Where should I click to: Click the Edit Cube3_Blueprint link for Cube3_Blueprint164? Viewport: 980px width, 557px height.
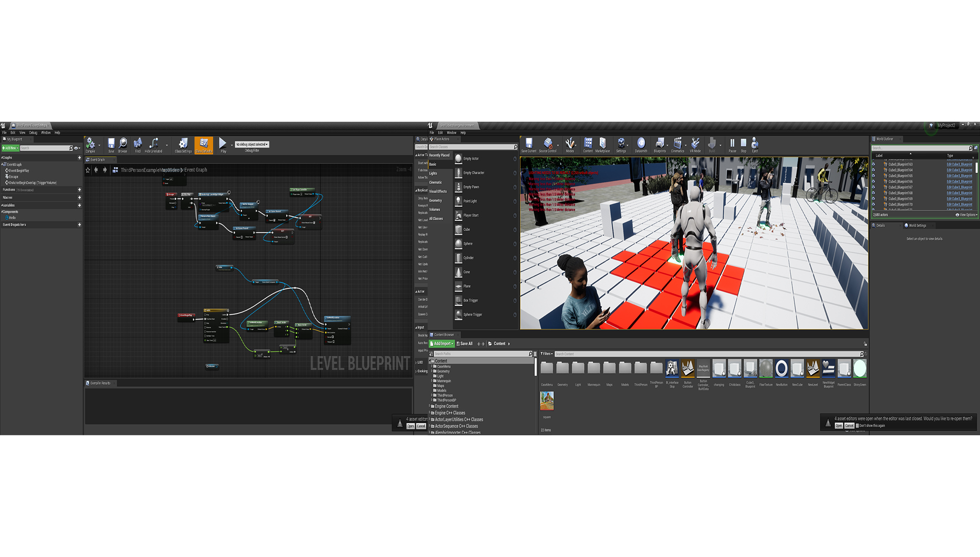pyautogui.click(x=959, y=170)
